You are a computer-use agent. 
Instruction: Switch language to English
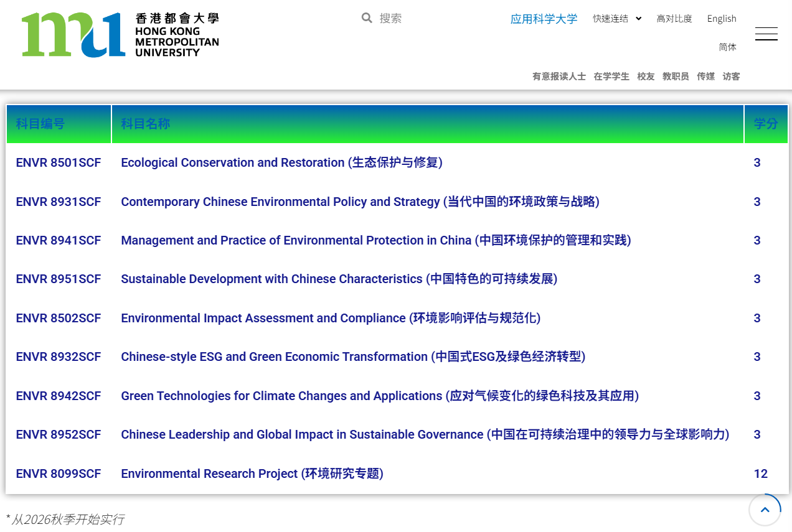click(721, 19)
